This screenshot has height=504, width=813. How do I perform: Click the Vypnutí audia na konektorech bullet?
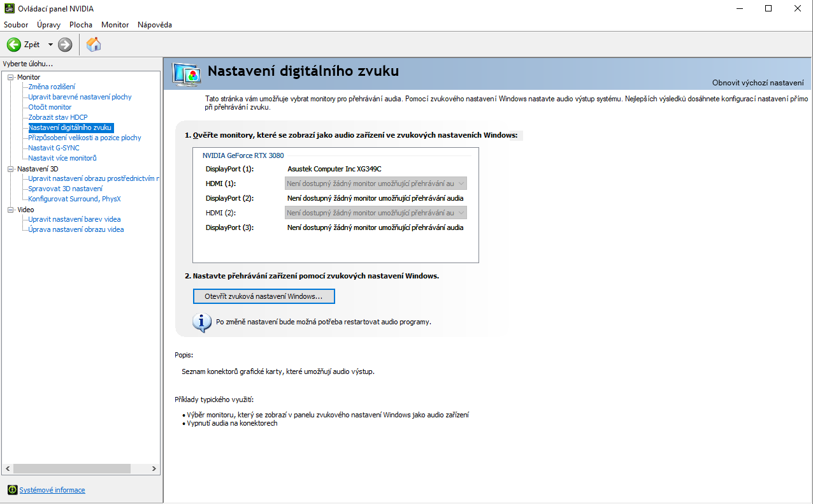click(x=232, y=423)
